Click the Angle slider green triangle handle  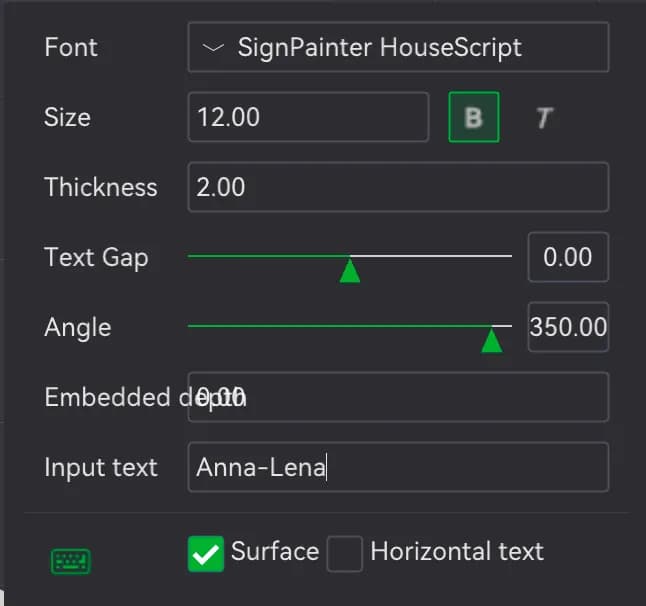tap(492, 340)
